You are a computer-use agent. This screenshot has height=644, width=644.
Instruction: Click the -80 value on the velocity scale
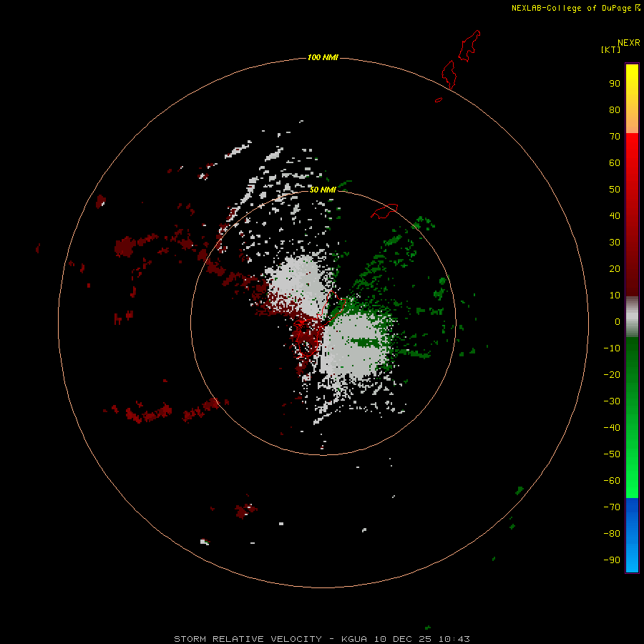(x=612, y=534)
